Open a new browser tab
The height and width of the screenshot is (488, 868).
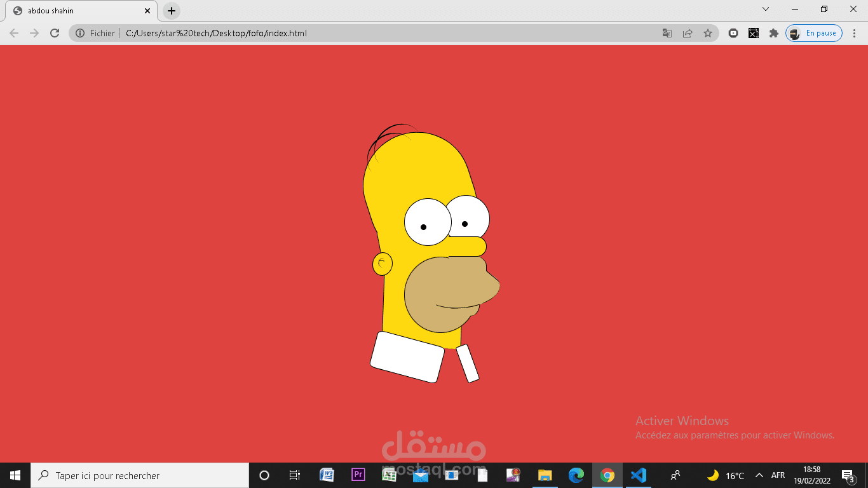pos(172,11)
